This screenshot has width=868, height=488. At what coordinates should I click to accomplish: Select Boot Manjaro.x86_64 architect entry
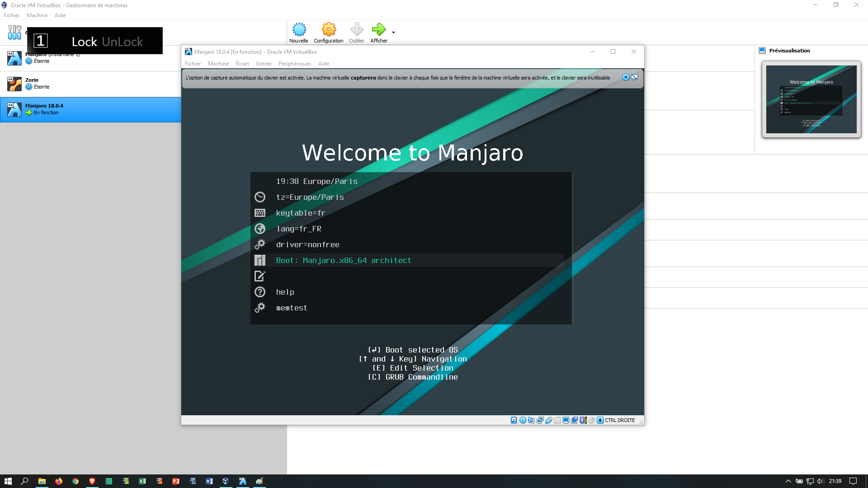pos(344,260)
